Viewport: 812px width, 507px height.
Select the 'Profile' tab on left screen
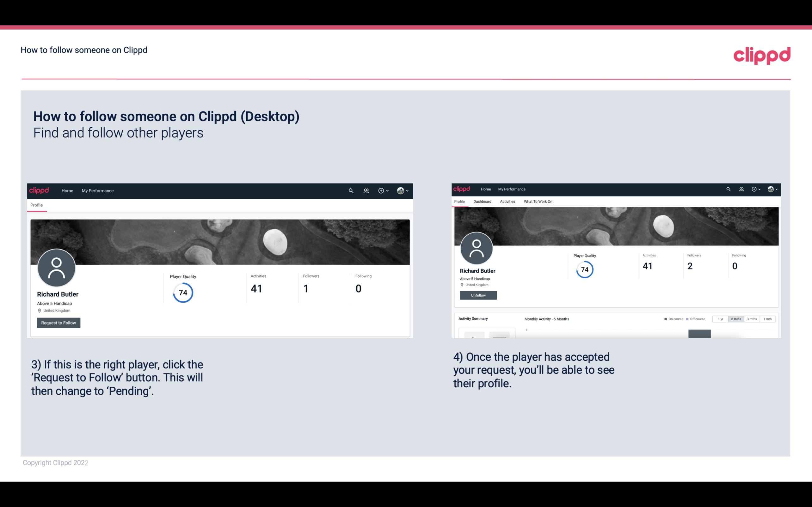pyautogui.click(x=36, y=204)
